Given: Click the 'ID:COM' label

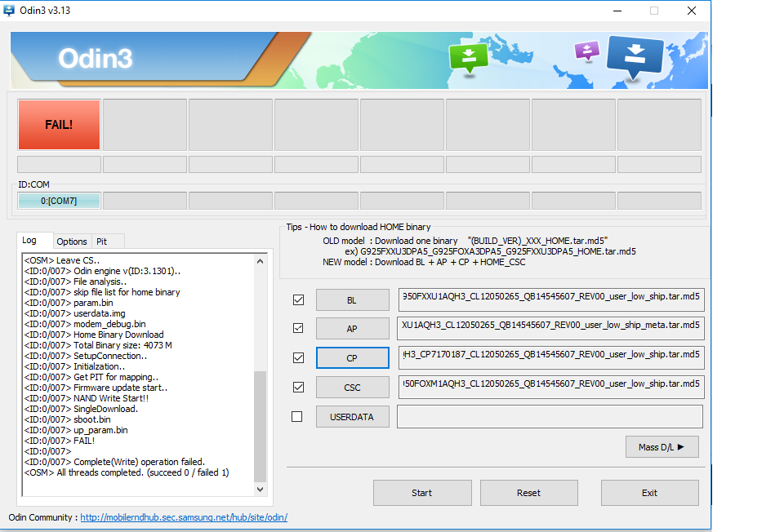Looking at the screenshot, I should click(34, 184).
